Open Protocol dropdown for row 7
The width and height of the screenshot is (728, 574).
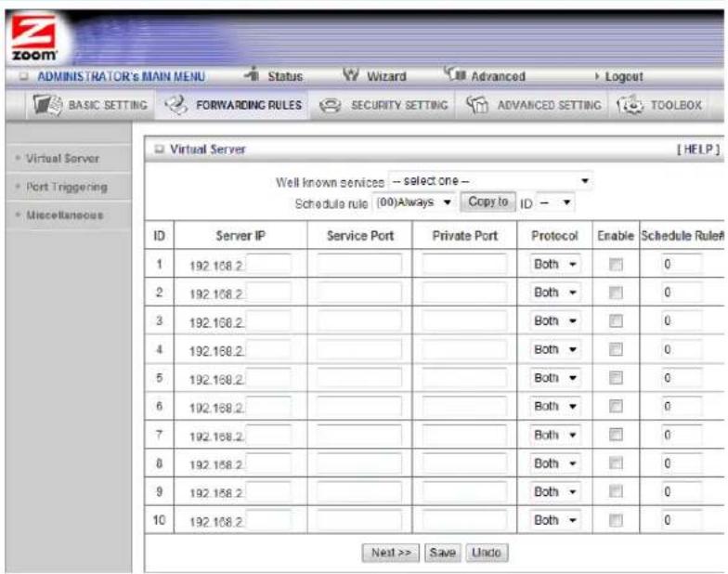555,435
